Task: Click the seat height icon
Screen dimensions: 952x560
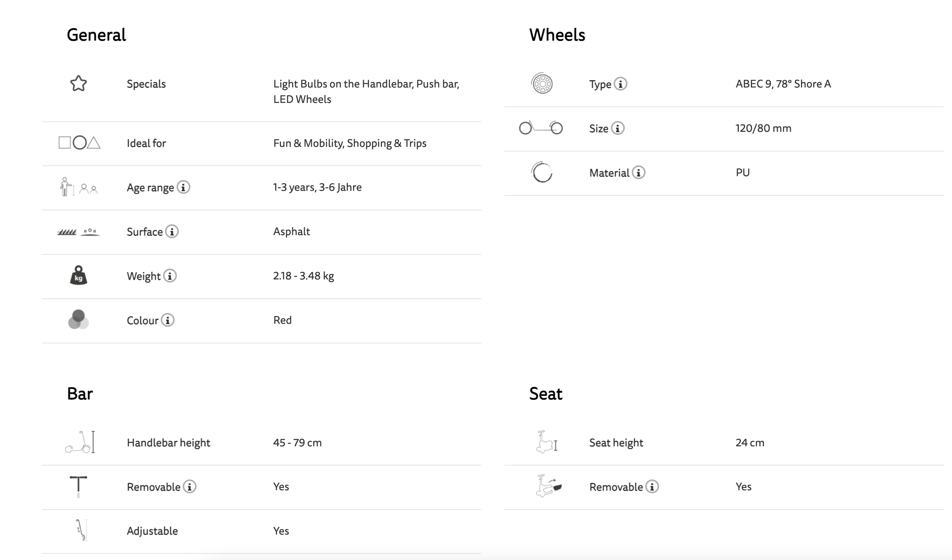Action: [546, 442]
